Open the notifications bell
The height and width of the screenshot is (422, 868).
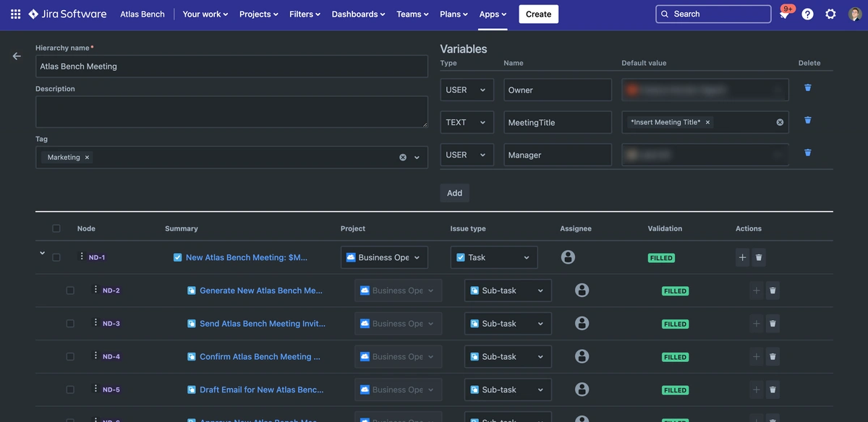tap(784, 14)
